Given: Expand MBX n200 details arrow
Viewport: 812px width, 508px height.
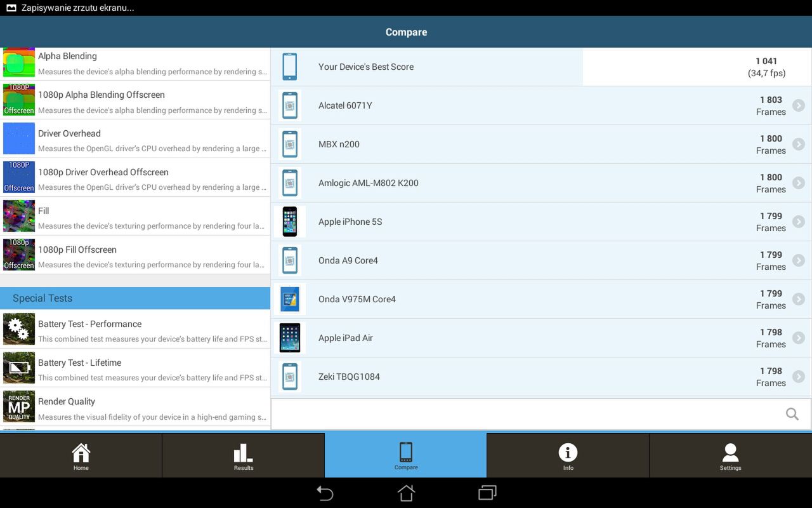Looking at the screenshot, I should coord(799,144).
